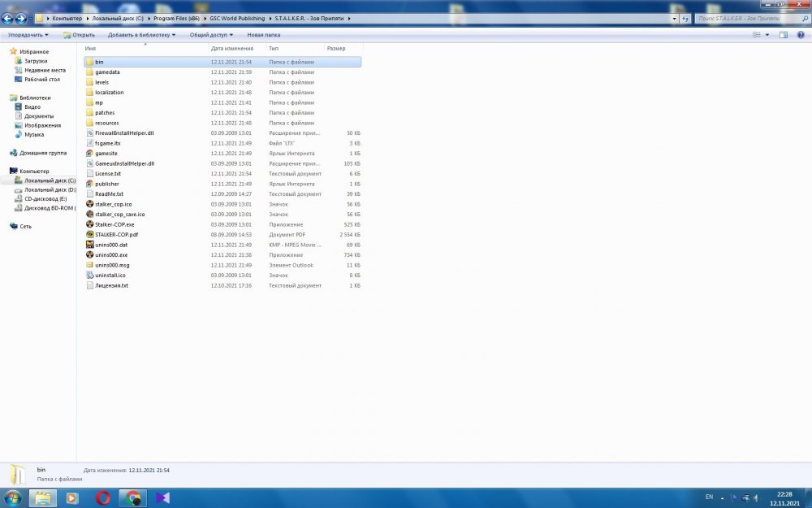Click the Explorer help icon
812x508 pixels.
tap(801, 35)
